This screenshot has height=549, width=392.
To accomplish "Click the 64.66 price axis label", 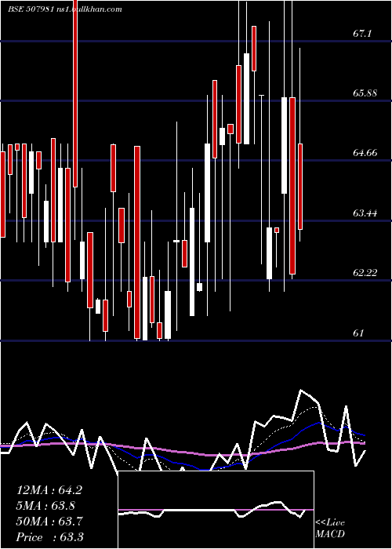I will tap(365, 153).
